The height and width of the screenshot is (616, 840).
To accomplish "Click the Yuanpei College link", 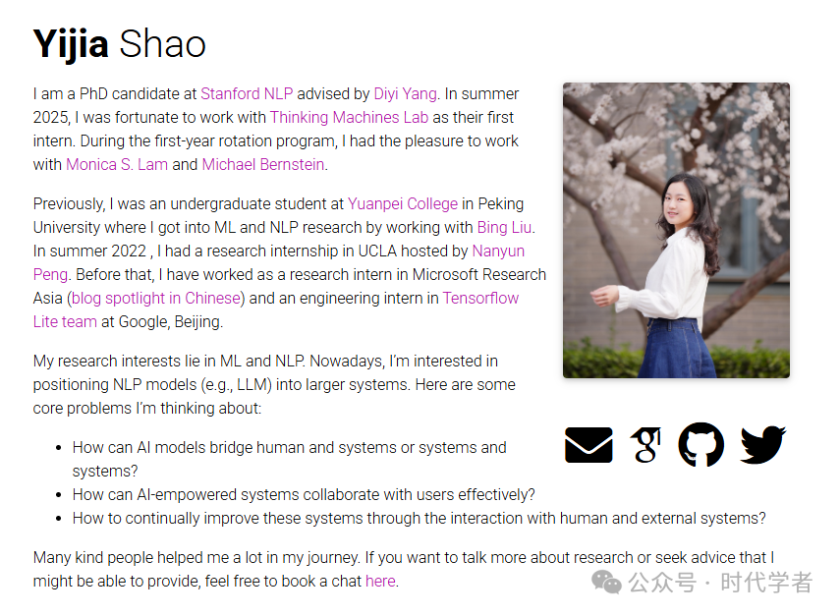I will pyautogui.click(x=403, y=204).
